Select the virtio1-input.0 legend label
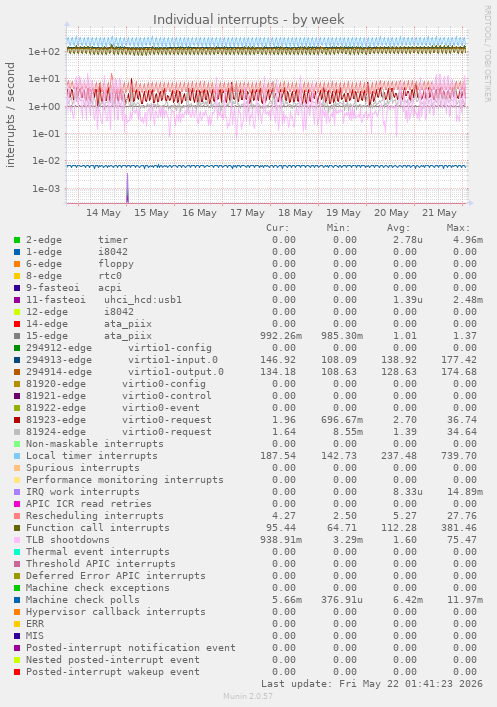The width and height of the screenshot is (497, 707). [173, 360]
